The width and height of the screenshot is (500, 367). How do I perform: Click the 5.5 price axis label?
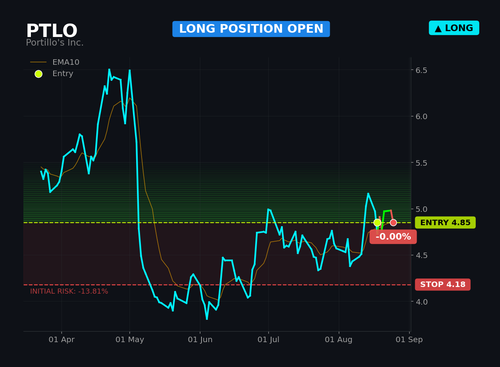pos(421,163)
